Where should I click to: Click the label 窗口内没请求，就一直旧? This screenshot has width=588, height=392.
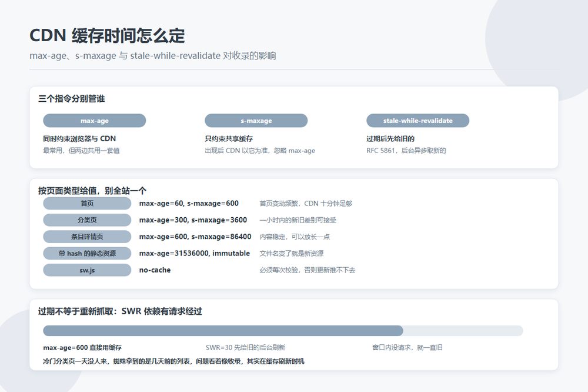pyautogui.click(x=407, y=348)
